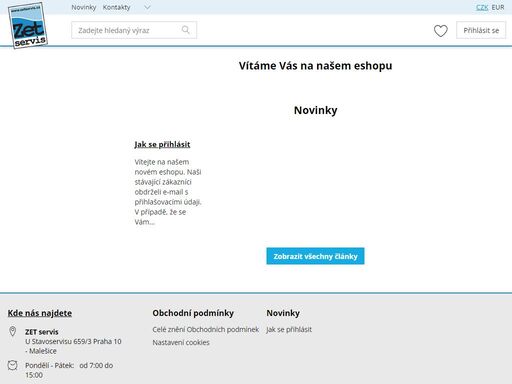The height and width of the screenshot is (384, 512).
Task: Open 'Nastavení cookies' in footer
Action: 181,342
